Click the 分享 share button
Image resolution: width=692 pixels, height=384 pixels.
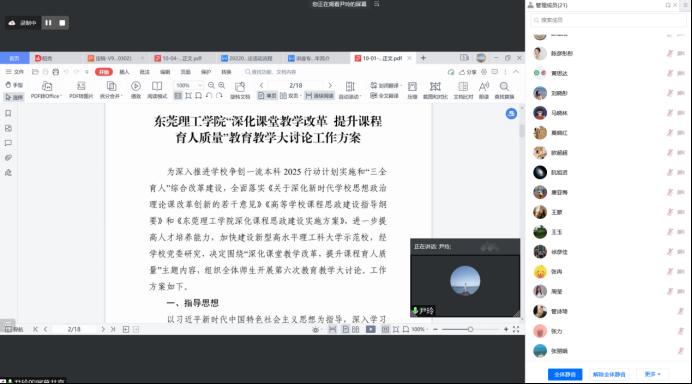point(468,72)
